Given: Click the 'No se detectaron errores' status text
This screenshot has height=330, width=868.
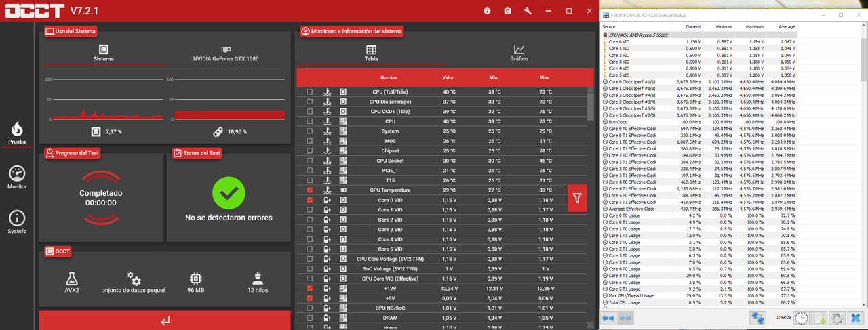Looking at the screenshot, I should [x=229, y=218].
